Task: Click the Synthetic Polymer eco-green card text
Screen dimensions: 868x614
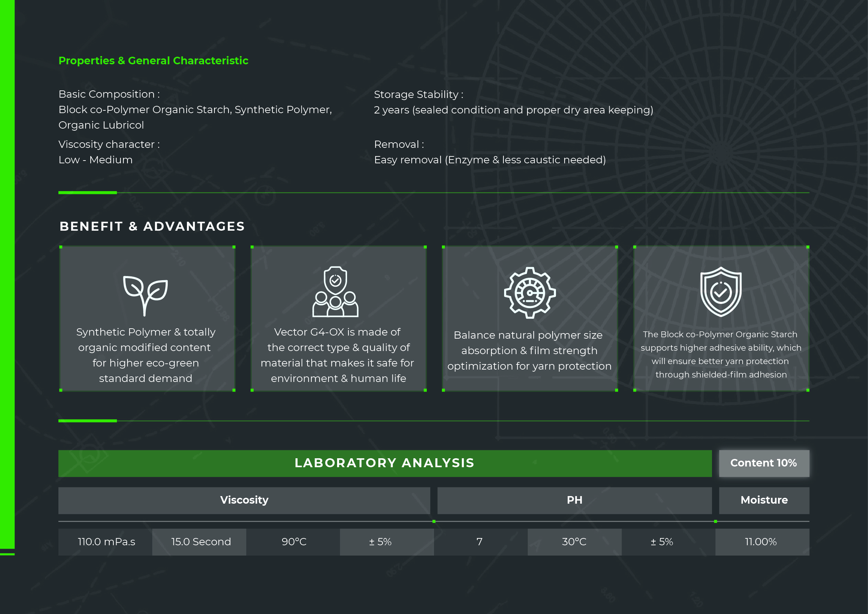Action: click(146, 355)
